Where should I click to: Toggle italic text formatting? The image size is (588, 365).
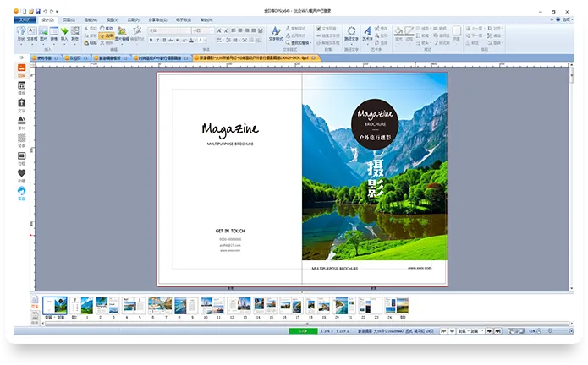[x=159, y=39]
